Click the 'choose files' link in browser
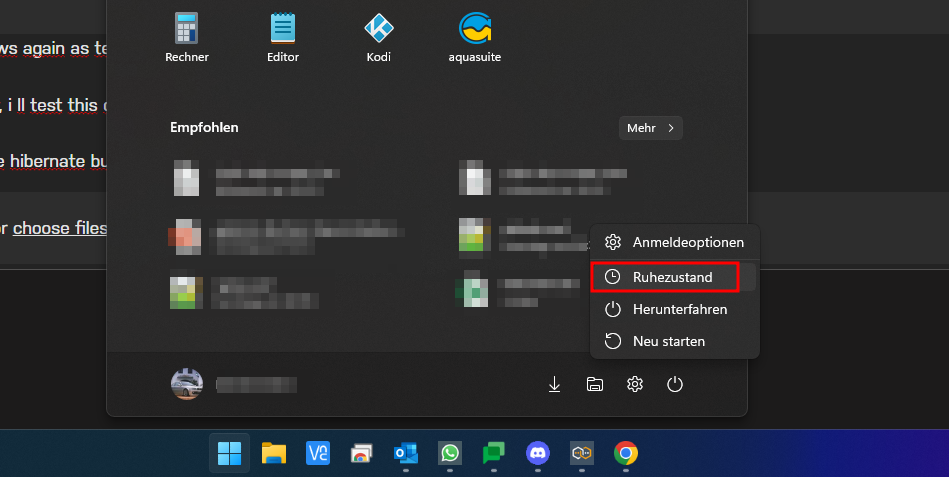This screenshot has width=949, height=477. 60,228
